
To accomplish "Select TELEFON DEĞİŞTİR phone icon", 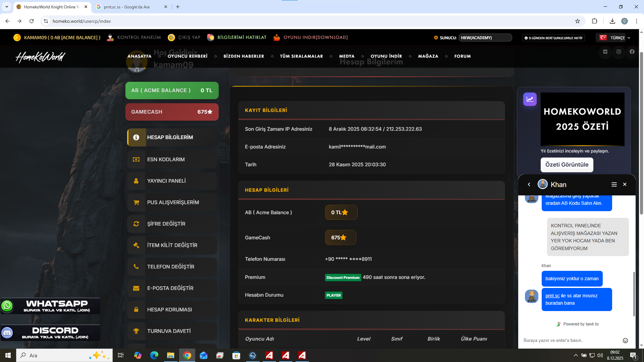I will point(136,267).
